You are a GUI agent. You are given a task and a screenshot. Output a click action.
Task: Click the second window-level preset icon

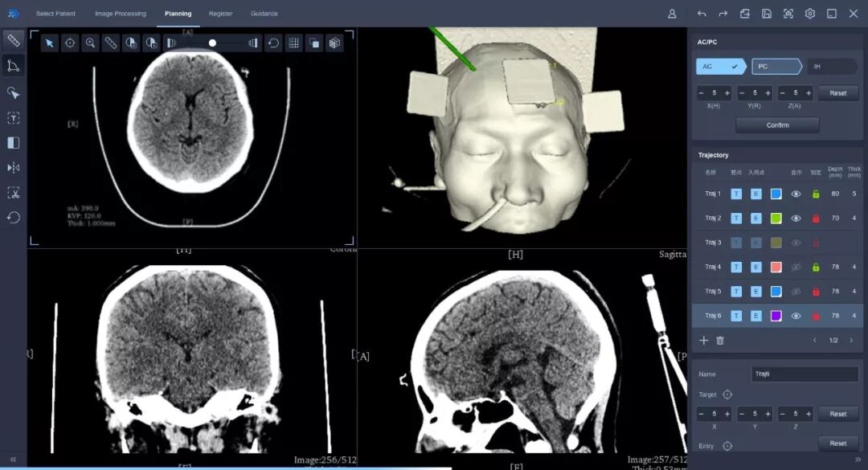point(151,43)
